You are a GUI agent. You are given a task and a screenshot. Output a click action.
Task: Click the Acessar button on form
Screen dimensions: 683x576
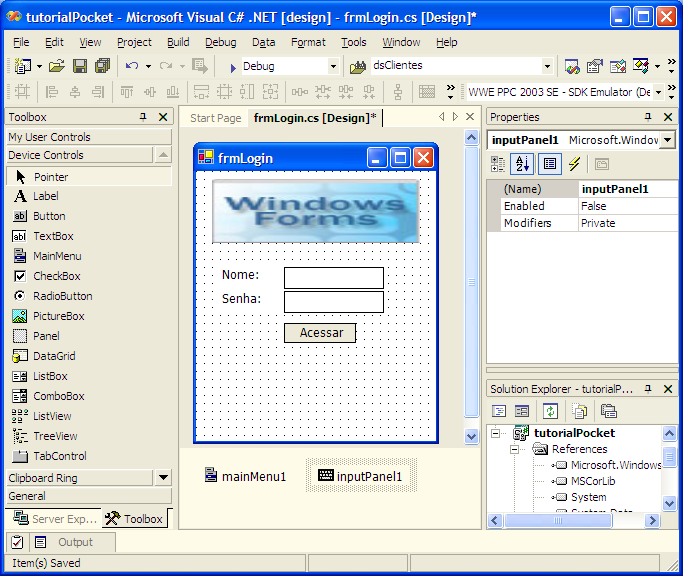320,333
